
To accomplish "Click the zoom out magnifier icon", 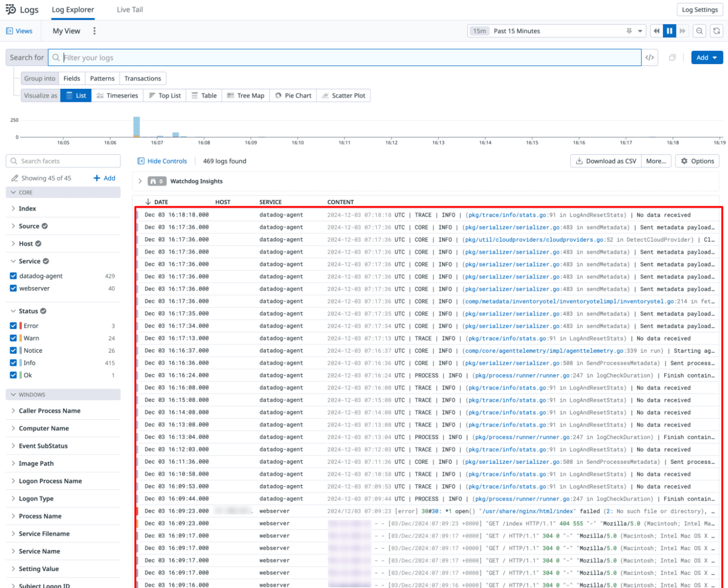I will point(699,31).
